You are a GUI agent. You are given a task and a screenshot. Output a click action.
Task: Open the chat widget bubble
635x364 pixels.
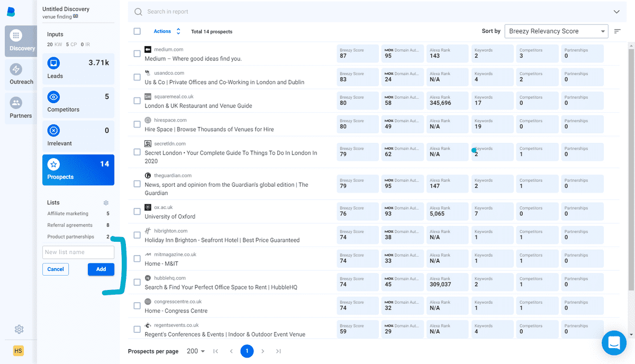(x=614, y=342)
